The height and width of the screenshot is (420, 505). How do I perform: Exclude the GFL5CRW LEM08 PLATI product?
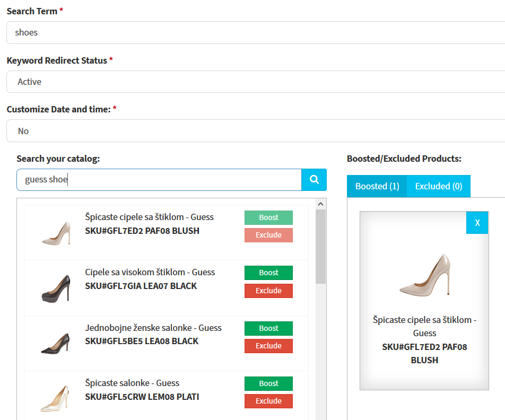[x=268, y=401]
